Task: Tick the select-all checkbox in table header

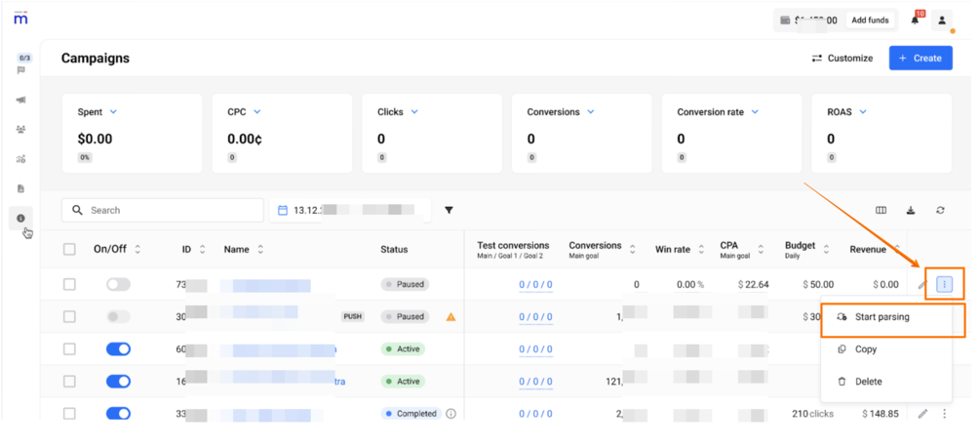Action: (x=69, y=249)
